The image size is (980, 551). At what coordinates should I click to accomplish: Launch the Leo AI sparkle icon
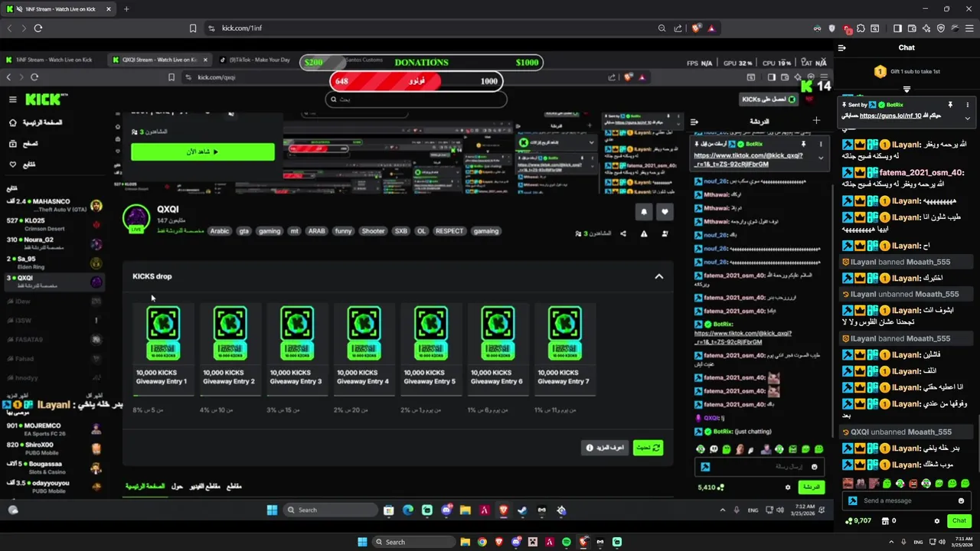coord(926,28)
